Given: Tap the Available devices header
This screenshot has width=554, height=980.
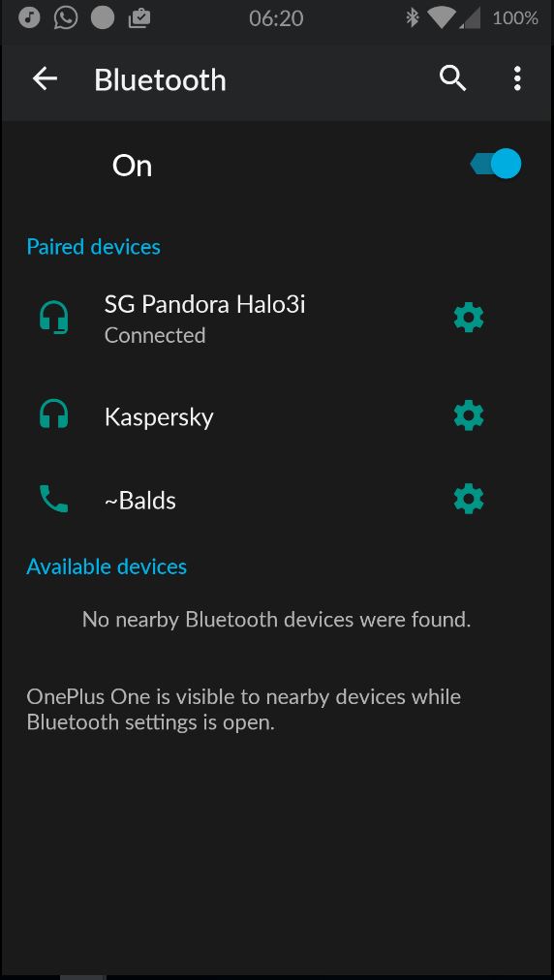Looking at the screenshot, I should (x=107, y=567).
